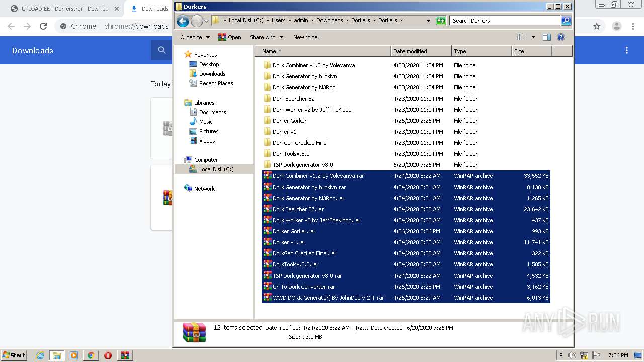Sort by the Type column header
This screenshot has width=644, height=362.
pos(481,51)
